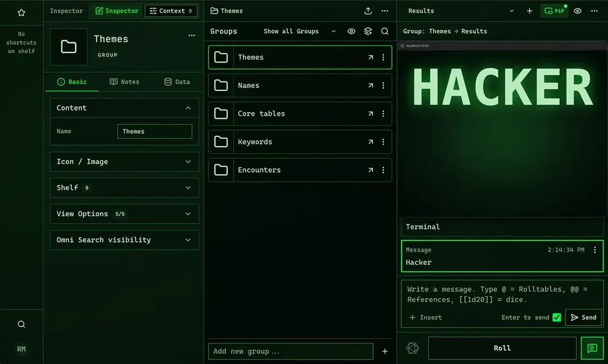Expand the View Options section

tap(125, 214)
